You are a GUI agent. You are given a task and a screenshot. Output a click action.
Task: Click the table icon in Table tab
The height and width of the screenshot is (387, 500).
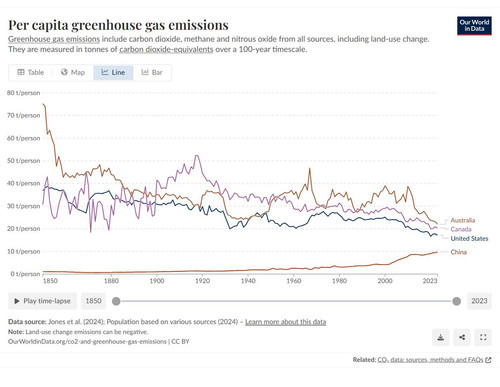[21, 72]
